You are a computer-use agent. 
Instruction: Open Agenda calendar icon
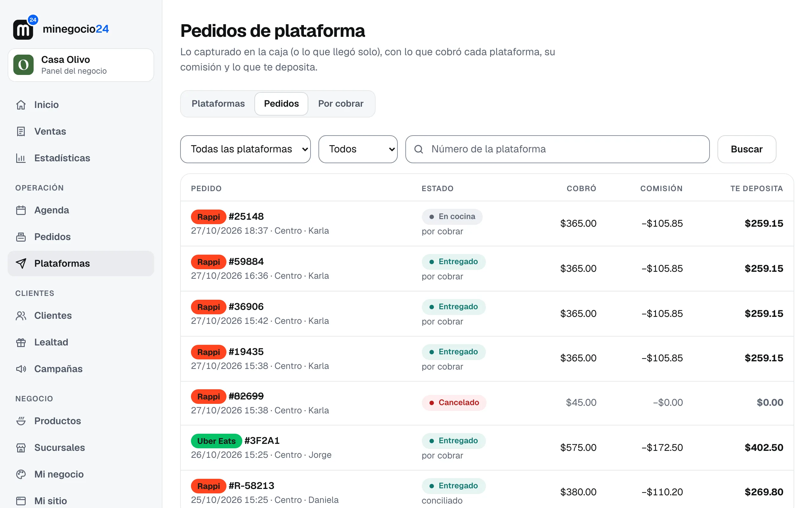(21, 210)
